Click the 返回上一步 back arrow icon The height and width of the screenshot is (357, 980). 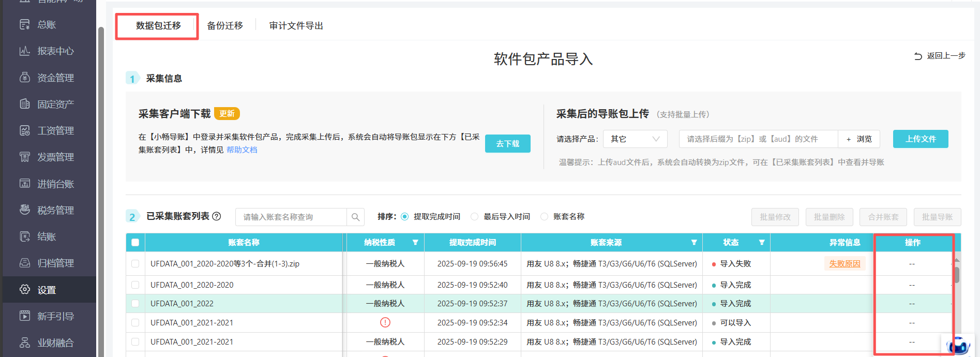tap(918, 56)
